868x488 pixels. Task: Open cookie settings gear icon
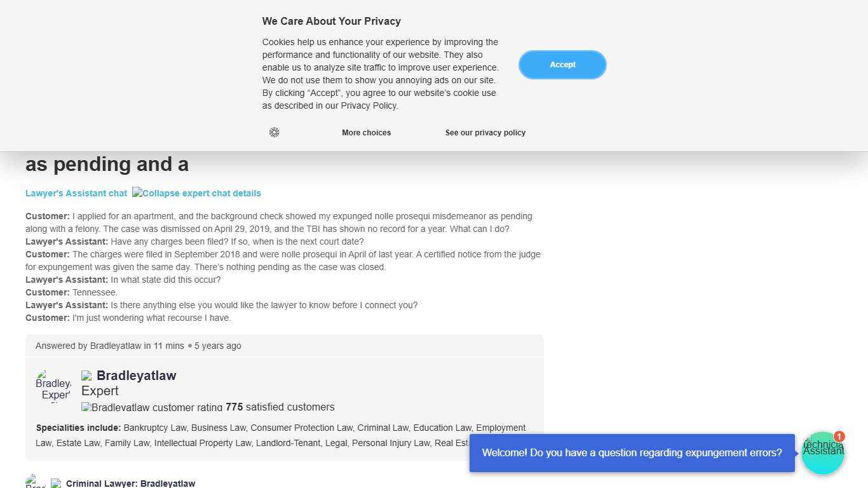tap(274, 132)
